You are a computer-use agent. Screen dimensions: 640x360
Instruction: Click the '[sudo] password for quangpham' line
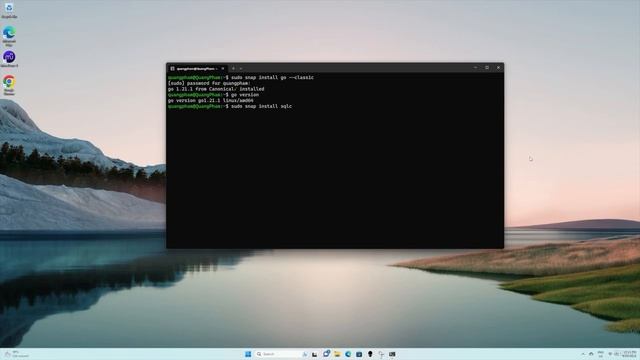pos(209,83)
